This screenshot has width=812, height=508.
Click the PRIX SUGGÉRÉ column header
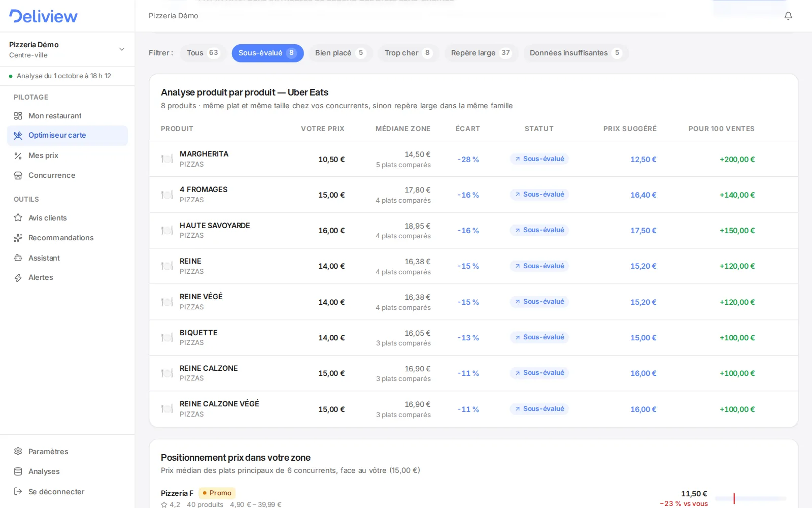point(630,129)
